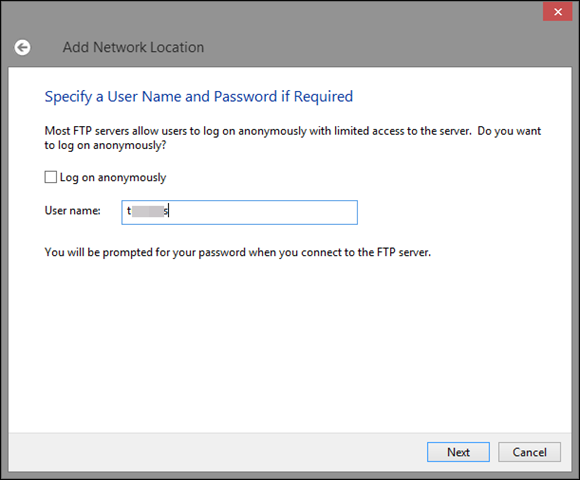Click the FTP anonymous logon description paragraph

[293, 138]
